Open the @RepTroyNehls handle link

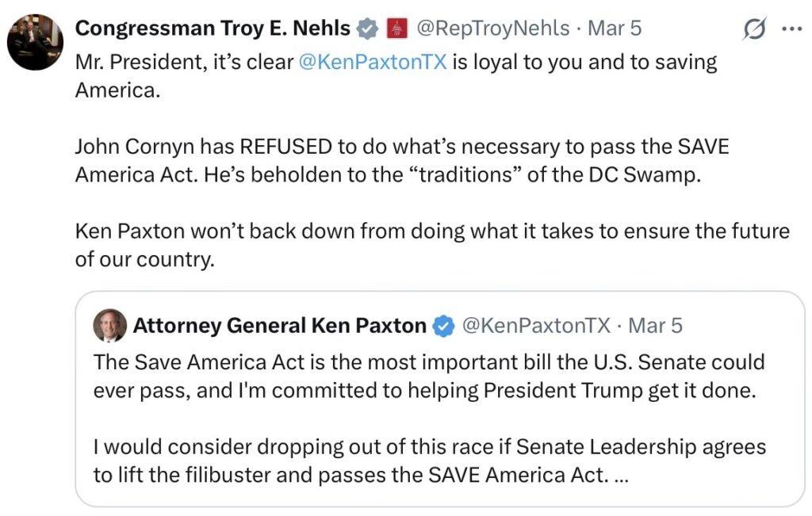point(492,29)
